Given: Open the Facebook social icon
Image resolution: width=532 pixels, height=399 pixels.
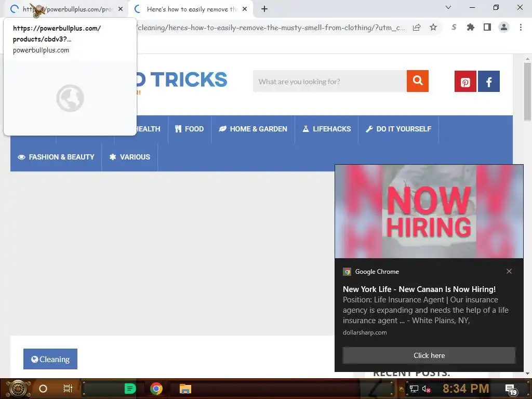Looking at the screenshot, I should [x=488, y=82].
